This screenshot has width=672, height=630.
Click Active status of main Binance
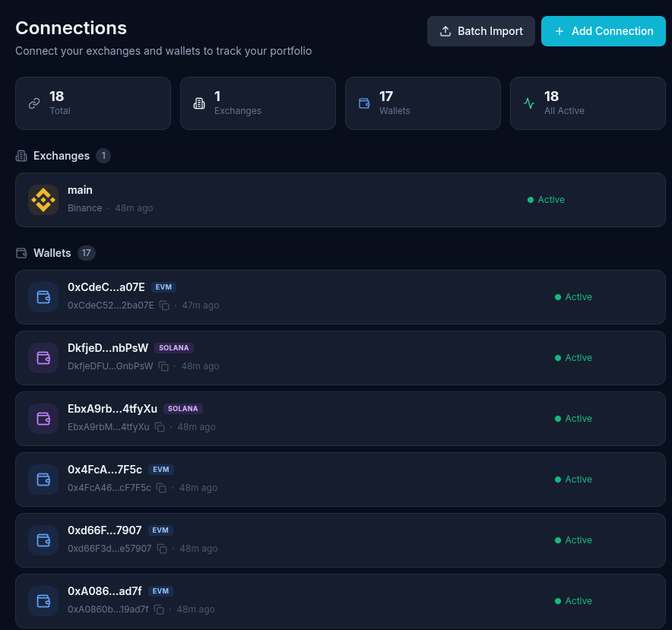[x=546, y=200]
